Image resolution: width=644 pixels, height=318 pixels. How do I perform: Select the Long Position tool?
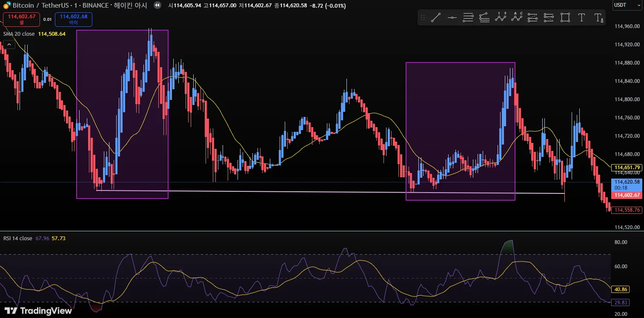[x=533, y=17]
